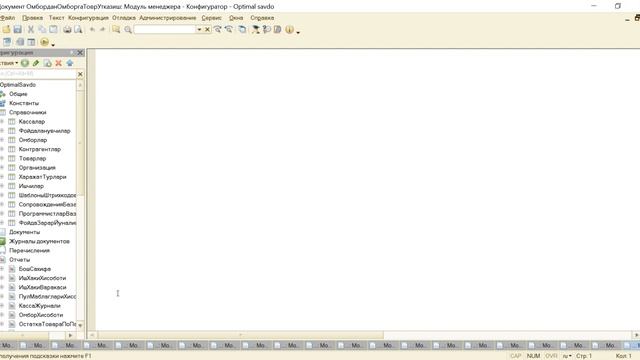The width and height of the screenshot is (640, 360).
Task: Copy using the toolbar copy icon
Action: pos(42,29)
